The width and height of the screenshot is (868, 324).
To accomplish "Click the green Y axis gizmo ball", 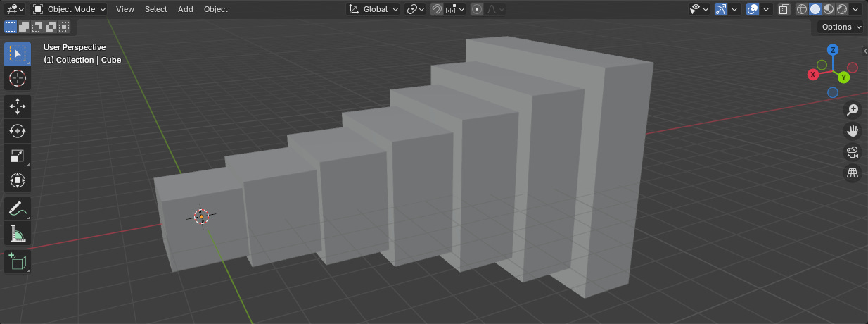I will [x=844, y=77].
